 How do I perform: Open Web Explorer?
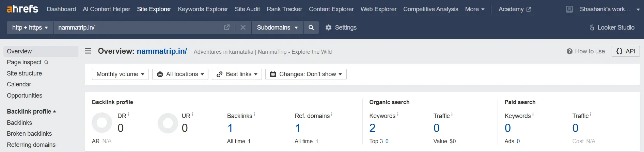[378, 9]
